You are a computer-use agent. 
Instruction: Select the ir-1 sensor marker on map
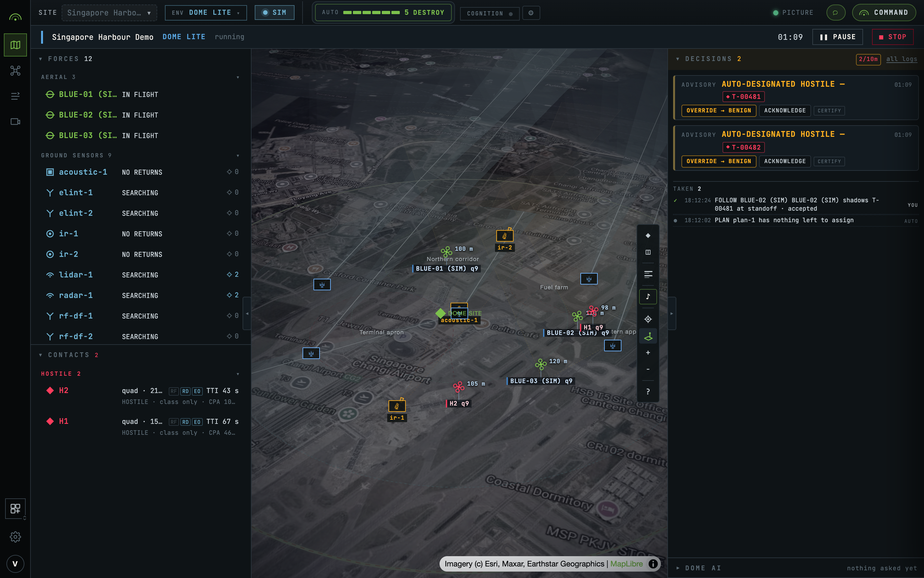click(x=397, y=406)
